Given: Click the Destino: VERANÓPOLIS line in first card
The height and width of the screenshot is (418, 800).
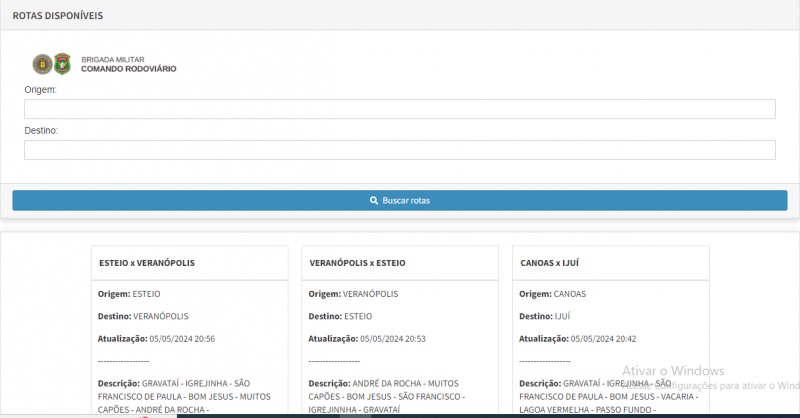Looking at the screenshot, I should click(x=143, y=316).
